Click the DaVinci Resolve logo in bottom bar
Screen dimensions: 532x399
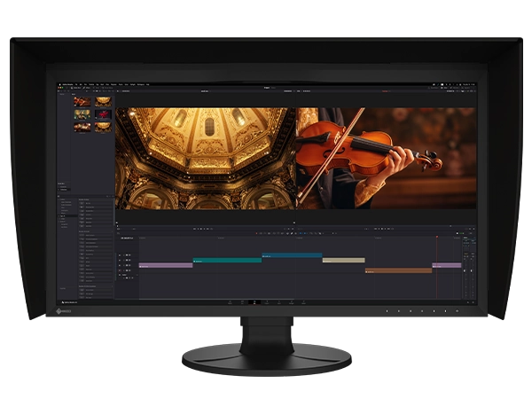(x=63, y=302)
